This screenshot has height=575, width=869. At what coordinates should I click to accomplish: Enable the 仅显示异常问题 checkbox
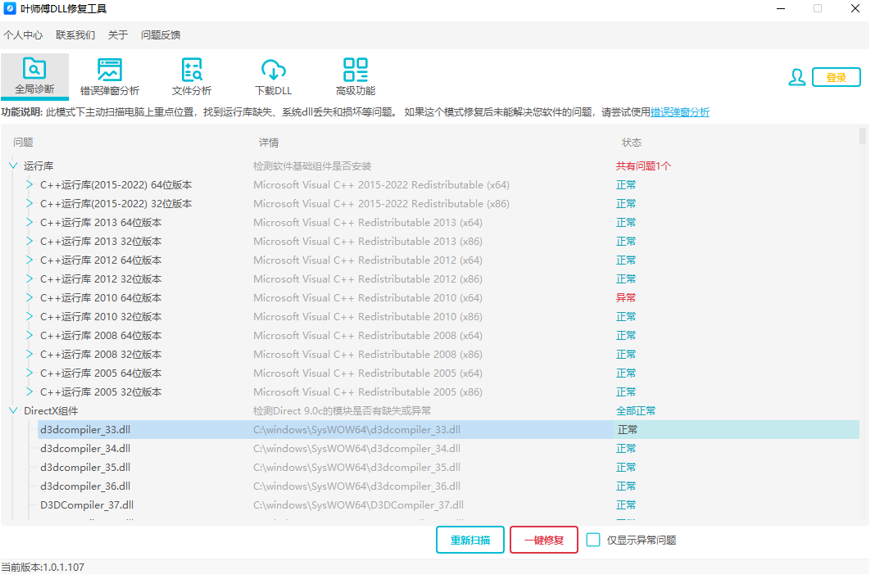click(593, 540)
